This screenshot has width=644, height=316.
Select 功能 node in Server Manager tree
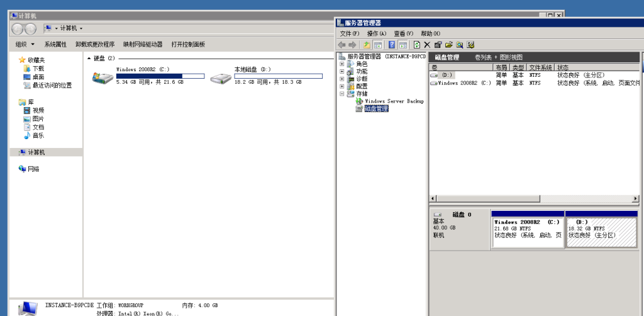(x=362, y=72)
